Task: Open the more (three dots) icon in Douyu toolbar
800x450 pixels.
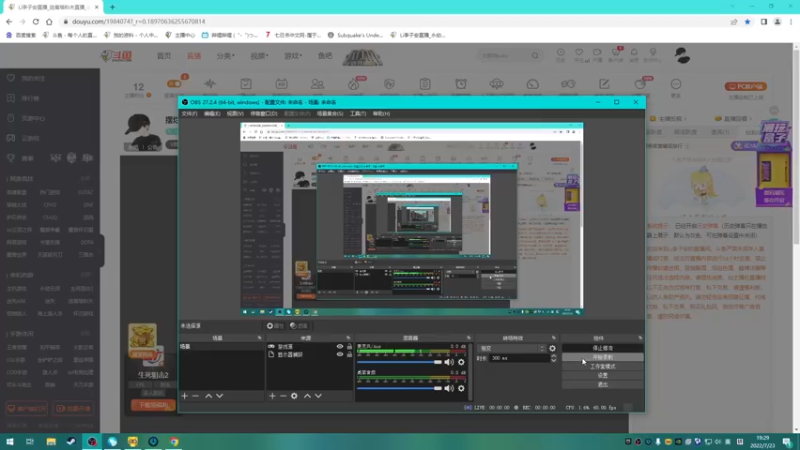Action: pos(676,84)
